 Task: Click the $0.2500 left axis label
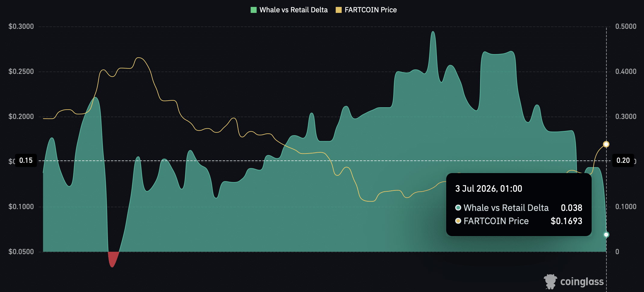(x=21, y=71)
